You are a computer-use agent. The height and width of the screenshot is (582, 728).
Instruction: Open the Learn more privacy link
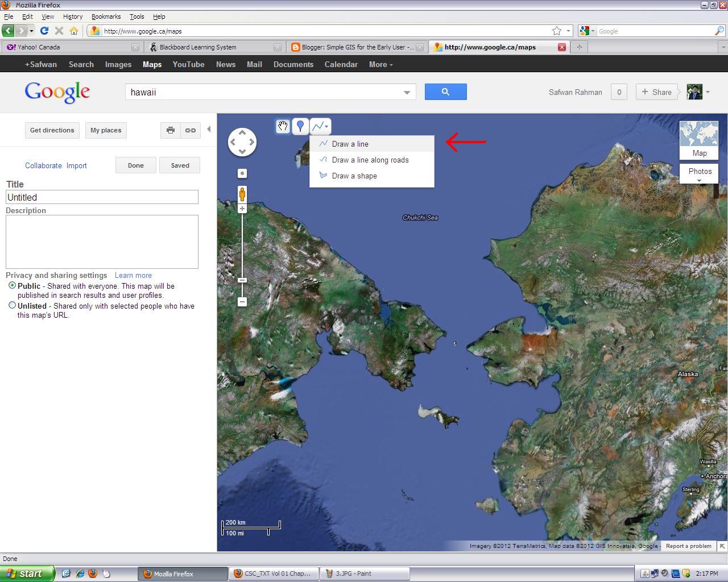click(133, 275)
